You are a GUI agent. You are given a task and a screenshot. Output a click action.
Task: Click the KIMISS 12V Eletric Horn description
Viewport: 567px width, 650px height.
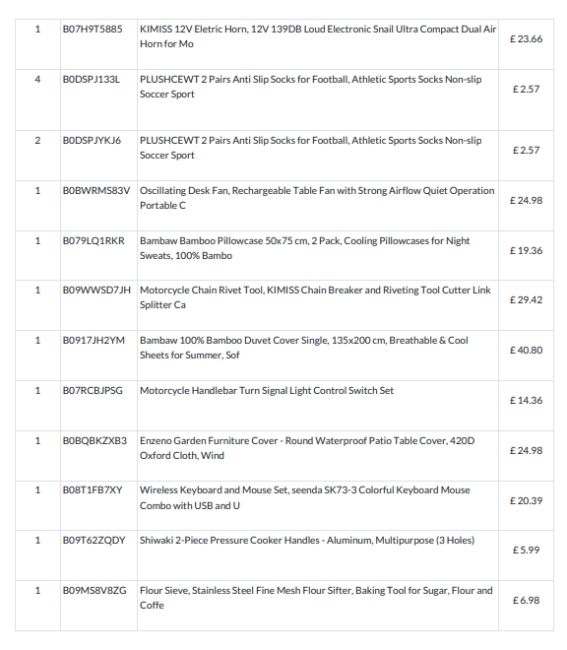pyautogui.click(x=318, y=36)
